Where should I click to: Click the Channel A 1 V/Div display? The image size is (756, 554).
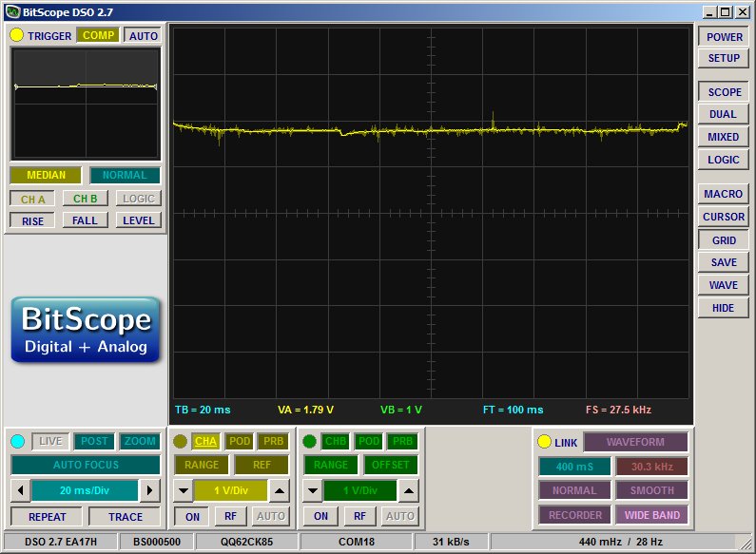click(x=231, y=491)
